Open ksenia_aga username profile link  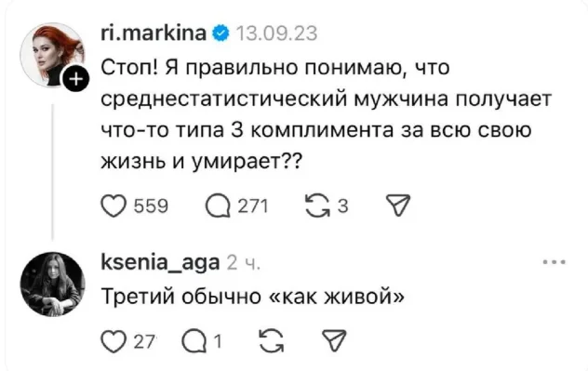160,263
